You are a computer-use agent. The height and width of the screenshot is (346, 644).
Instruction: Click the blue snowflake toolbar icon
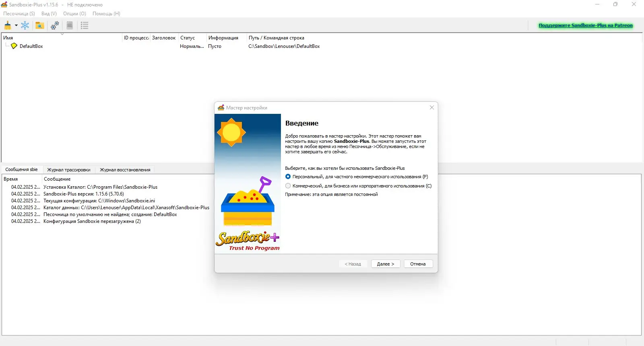[25, 25]
